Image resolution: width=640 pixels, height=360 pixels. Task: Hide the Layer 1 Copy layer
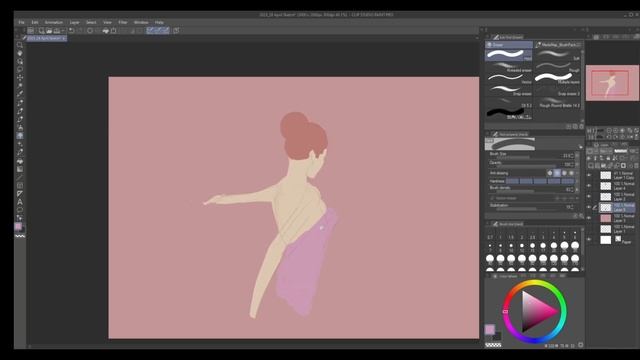589,176
